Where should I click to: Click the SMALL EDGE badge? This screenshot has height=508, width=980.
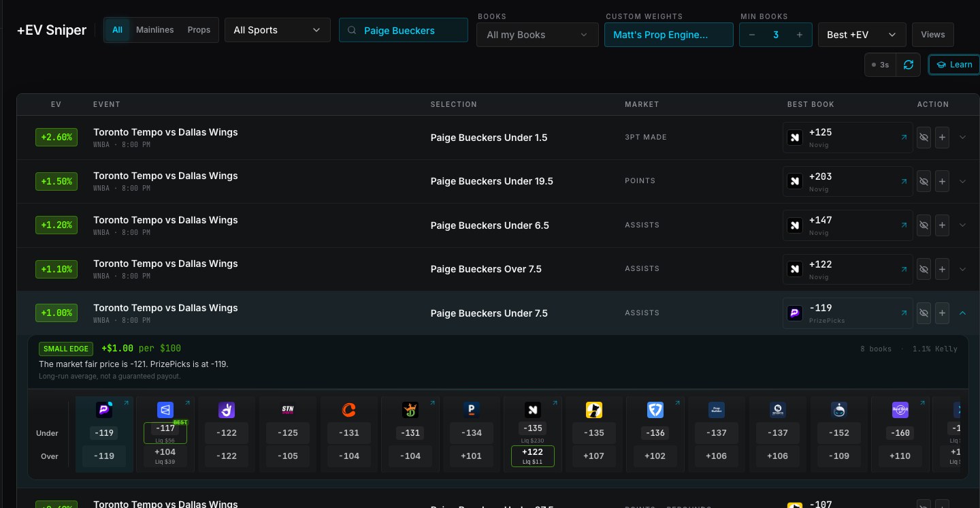coord(66,349)
